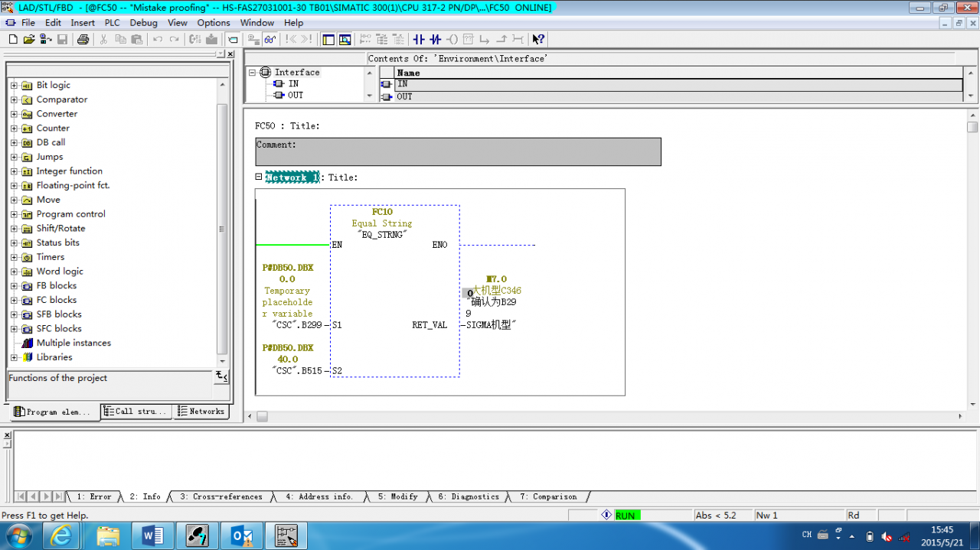980x550 pixels.
Task: Click the Undo arrow icon
Action: point(158,39)
